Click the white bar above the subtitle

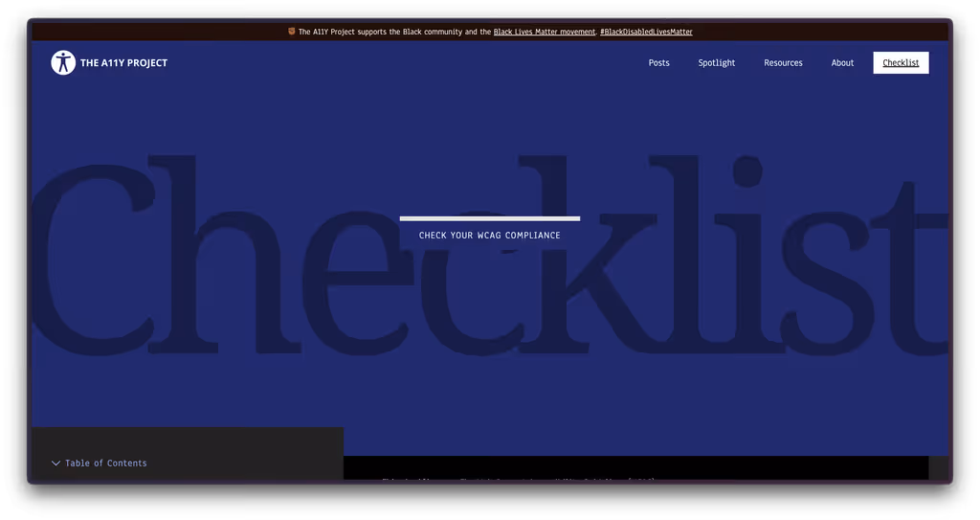(489, 218)
